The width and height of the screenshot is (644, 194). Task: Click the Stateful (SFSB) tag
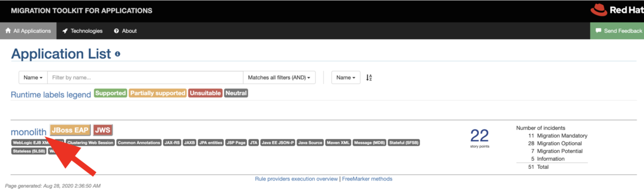pyautogui.click(x=404, y=143)
